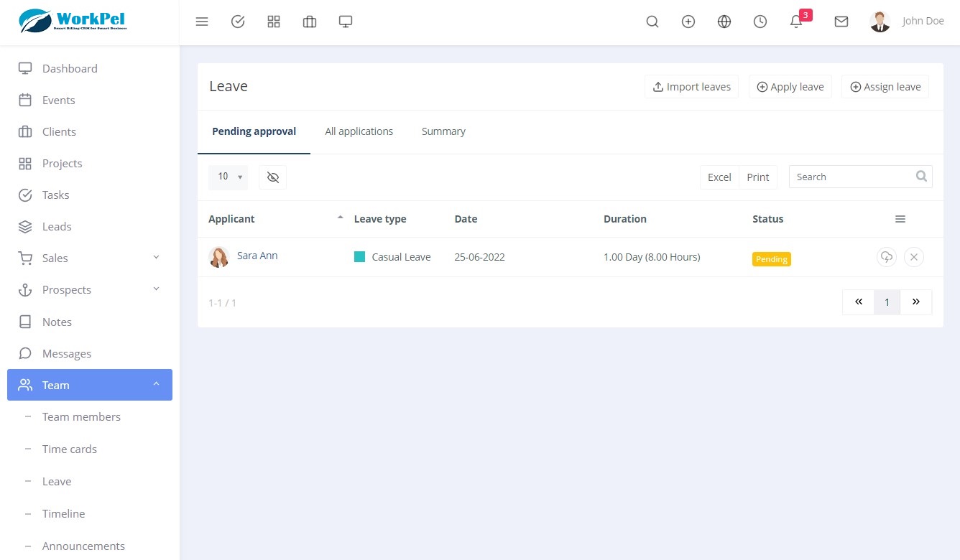This screenshot has height=560, width=960.
Task: Click the Leave type column header
Action: click(380, 219)
